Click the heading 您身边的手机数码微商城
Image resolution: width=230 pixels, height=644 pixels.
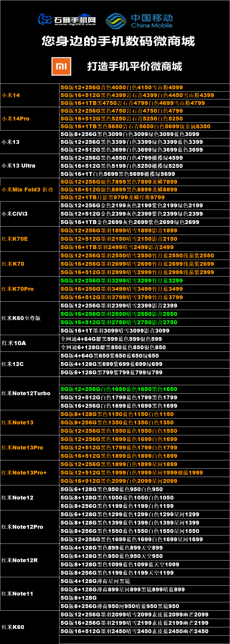pos(118,41)
